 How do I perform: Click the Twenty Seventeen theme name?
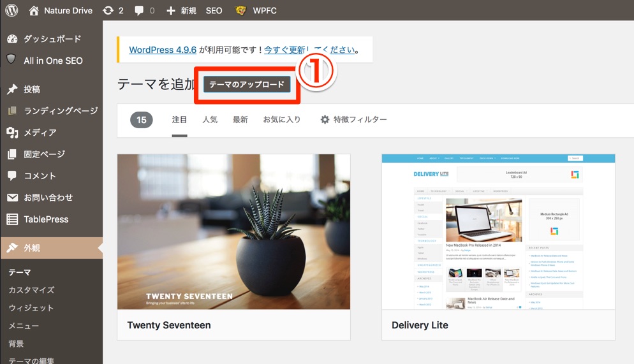[169, 325]
